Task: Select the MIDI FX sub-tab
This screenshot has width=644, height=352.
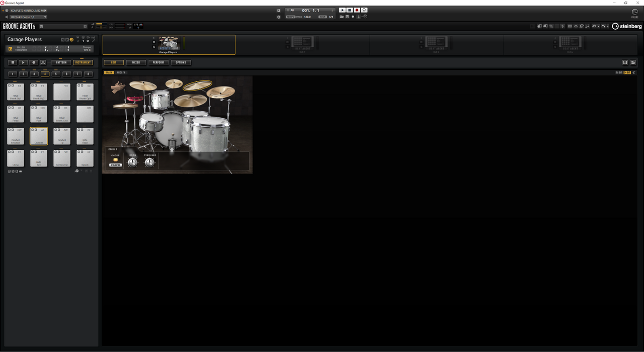Action: coord(121,72)
